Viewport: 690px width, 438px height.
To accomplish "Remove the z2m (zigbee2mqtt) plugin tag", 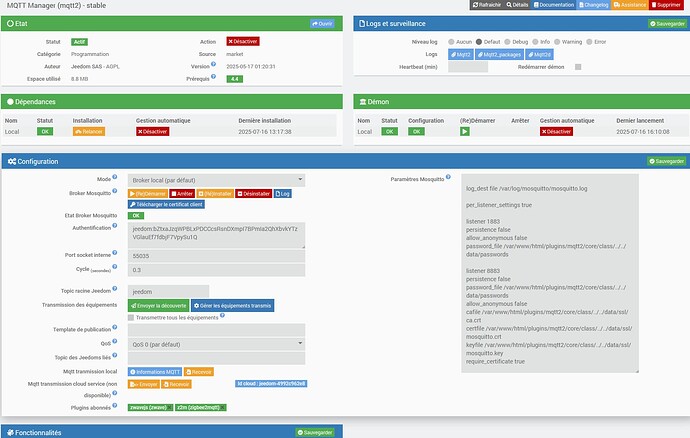I will (223, 408).
